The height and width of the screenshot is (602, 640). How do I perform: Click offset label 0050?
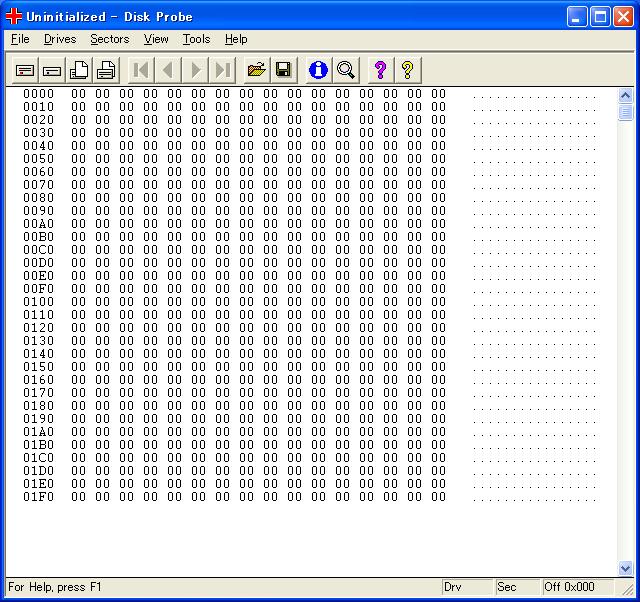coord(38,159)
